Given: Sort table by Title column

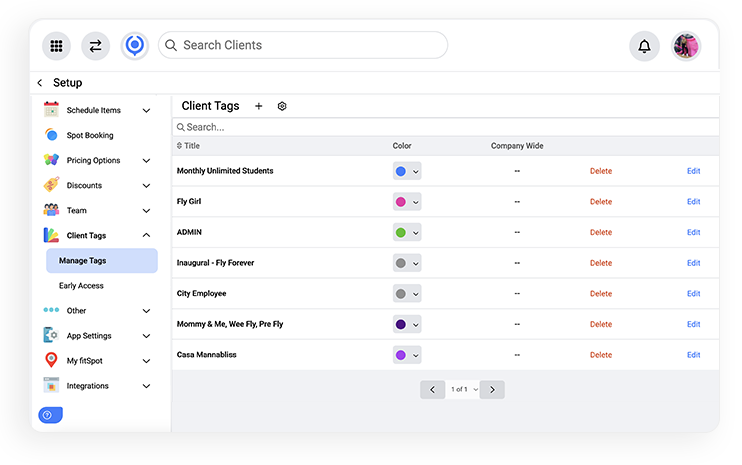Looking at the screenshot, I should pyautogui.click(x=188, y=146).
